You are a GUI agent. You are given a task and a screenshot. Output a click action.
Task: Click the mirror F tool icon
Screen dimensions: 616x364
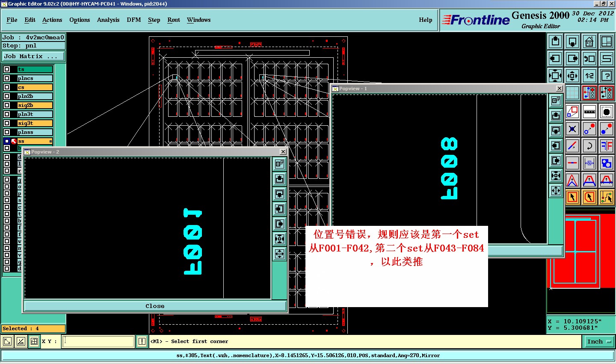click(607, 146)
